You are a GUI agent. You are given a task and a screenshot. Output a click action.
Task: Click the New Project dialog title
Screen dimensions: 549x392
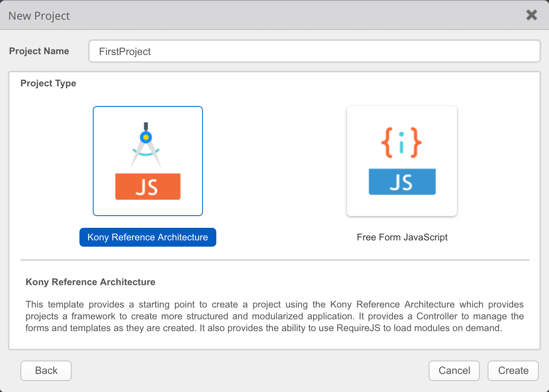point(39,16)
